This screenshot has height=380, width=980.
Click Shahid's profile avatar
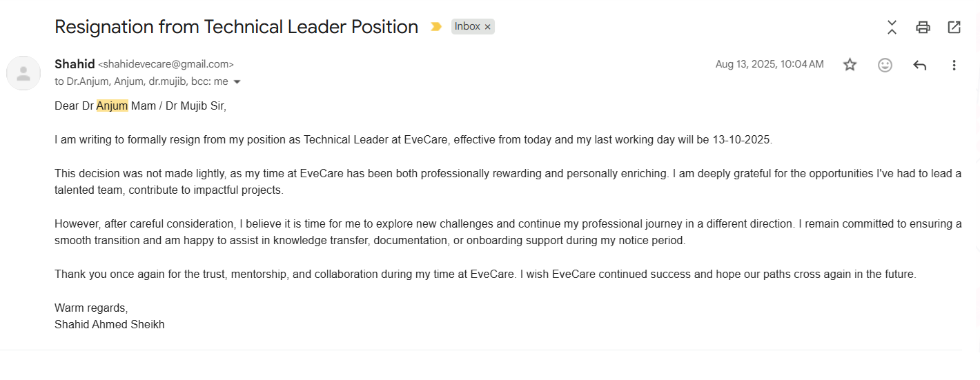[x=23, y=73]
